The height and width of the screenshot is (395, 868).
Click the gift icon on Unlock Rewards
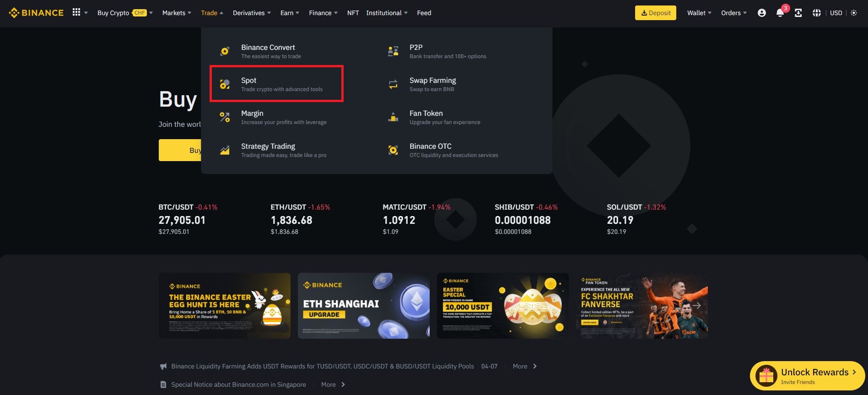point(766,376)
